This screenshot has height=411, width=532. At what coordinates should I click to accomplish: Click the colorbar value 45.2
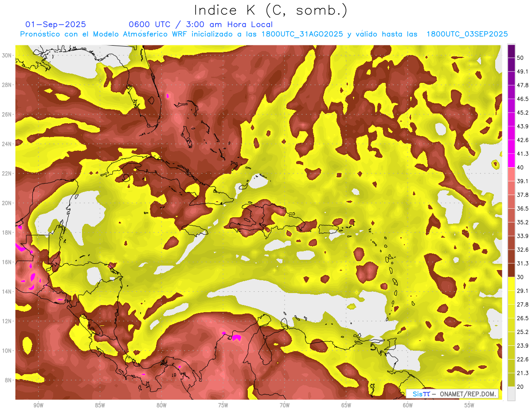coord(522,113)
